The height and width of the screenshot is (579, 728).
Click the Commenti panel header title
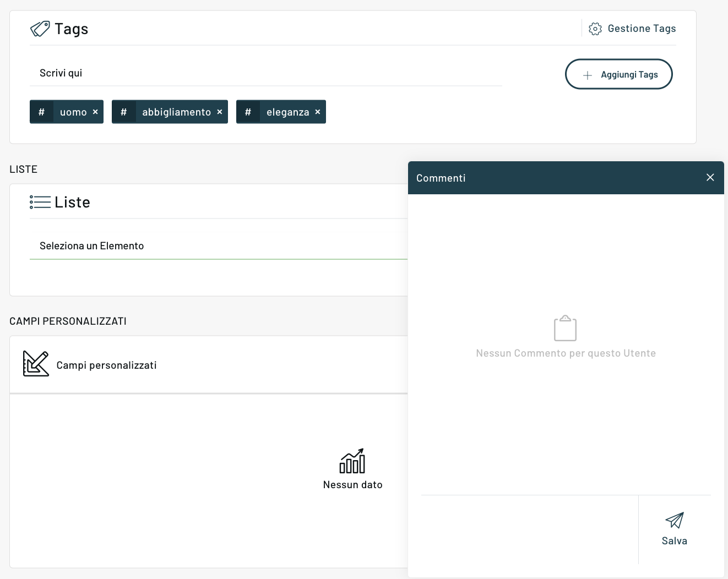[441, 178]
